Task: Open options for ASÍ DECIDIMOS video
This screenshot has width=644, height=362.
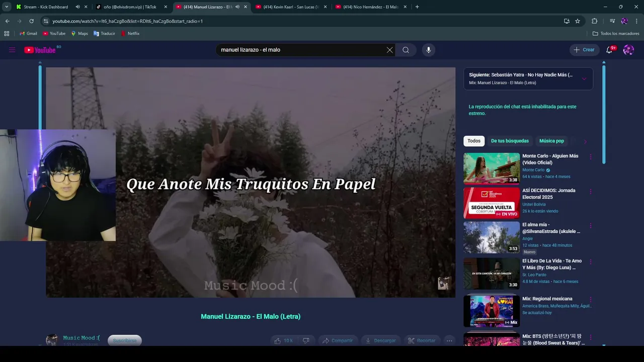Action: 591,192
